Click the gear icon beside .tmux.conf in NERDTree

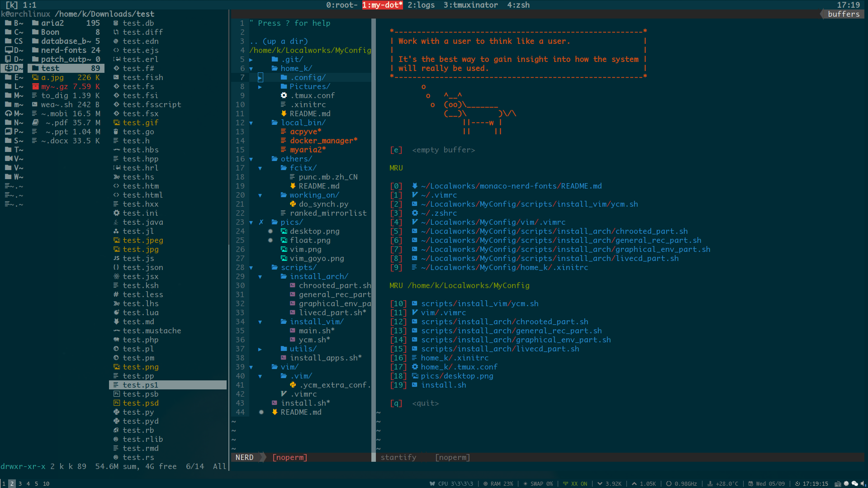(x=284, y=95)
